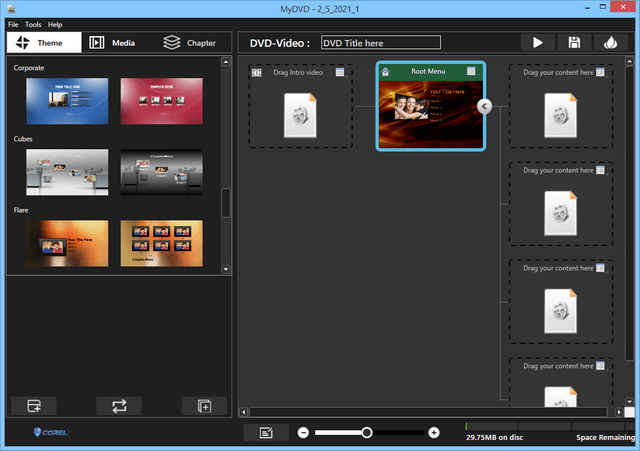640x451 pixels.
Task: Open the Tools menu
Action: pyautogui.click(x=33, y=24)
